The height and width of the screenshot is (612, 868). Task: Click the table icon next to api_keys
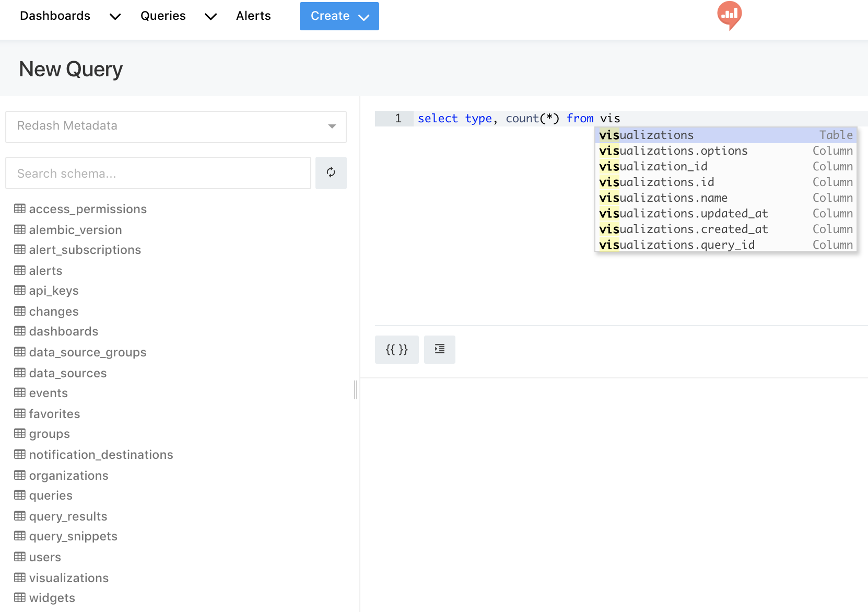20,291
